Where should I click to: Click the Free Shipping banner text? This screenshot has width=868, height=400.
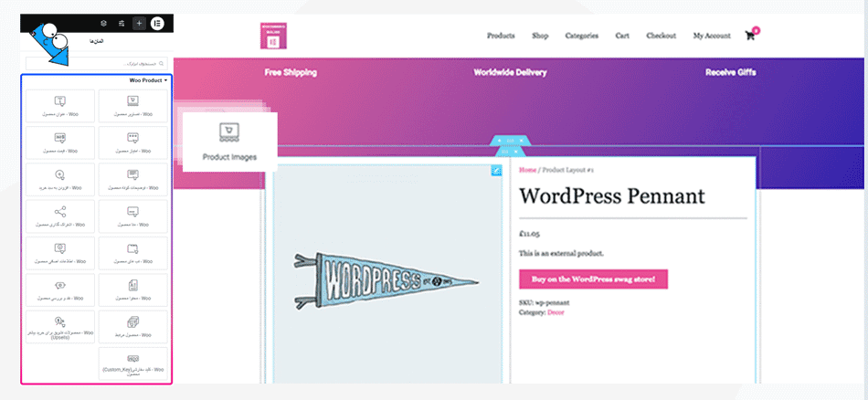[x=291, y=72]
